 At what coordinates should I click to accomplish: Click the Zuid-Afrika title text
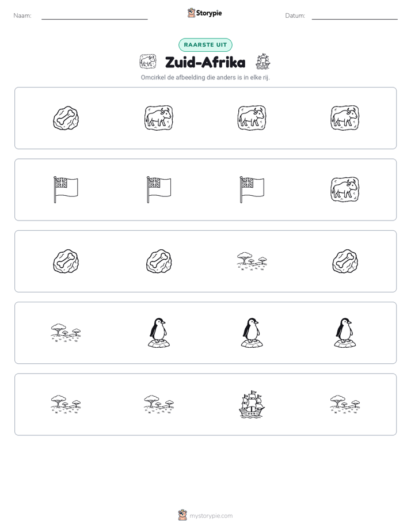click(205, 62)
